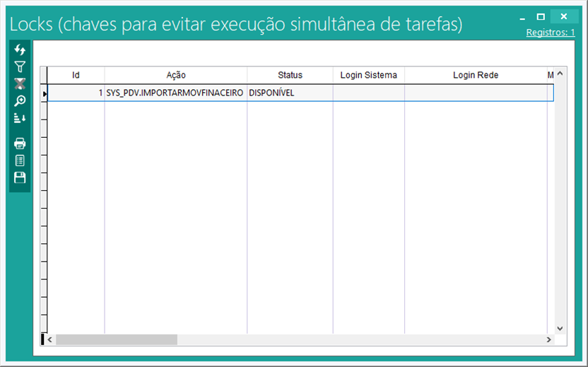This screenshot has height=367, width=588.
Task: Click the sort order icon
Action: (20, 118)
